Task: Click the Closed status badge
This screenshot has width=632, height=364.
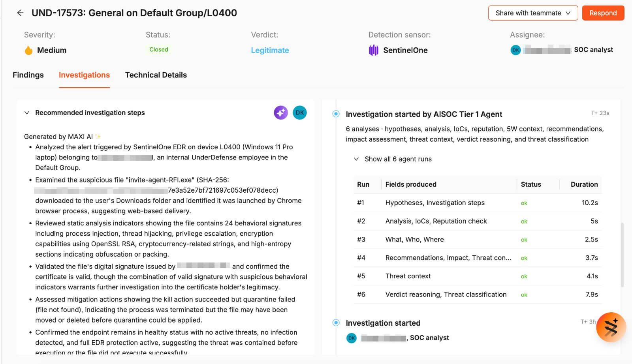Action: click(x=159, y=49)
